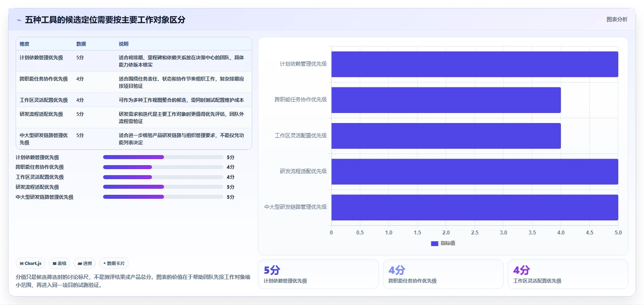Click the small icon before the page title

19,20
